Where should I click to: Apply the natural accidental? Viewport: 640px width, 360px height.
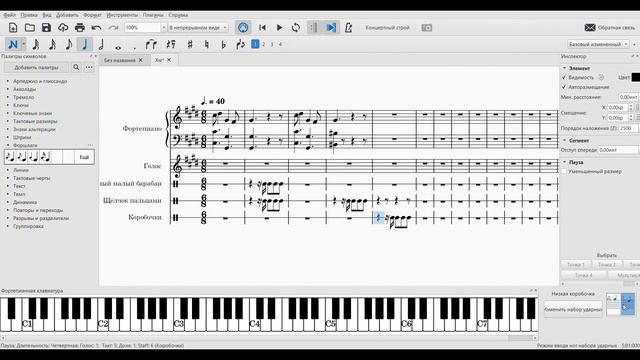[x=207, y=44]
